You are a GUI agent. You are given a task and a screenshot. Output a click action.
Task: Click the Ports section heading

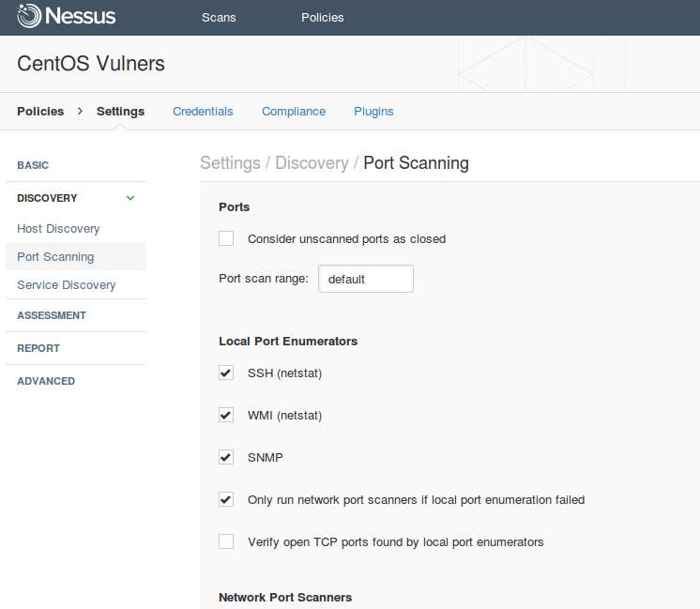pos(235,207)
